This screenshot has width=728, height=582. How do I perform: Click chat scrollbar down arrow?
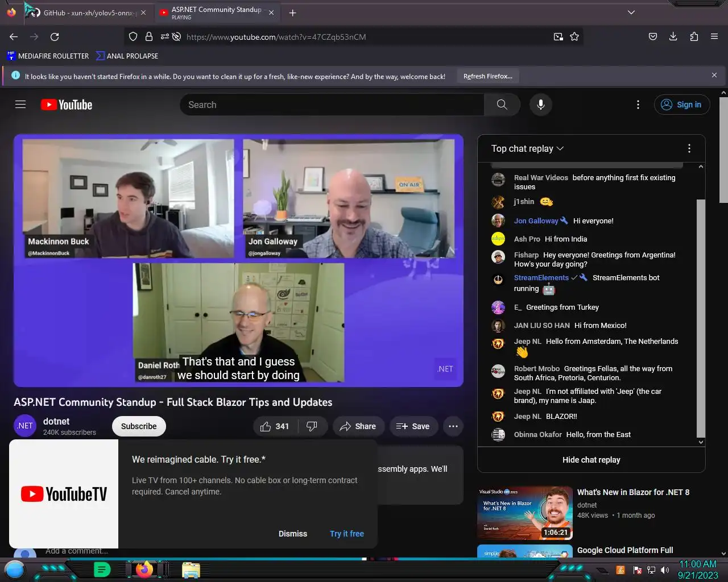(701, 442)
